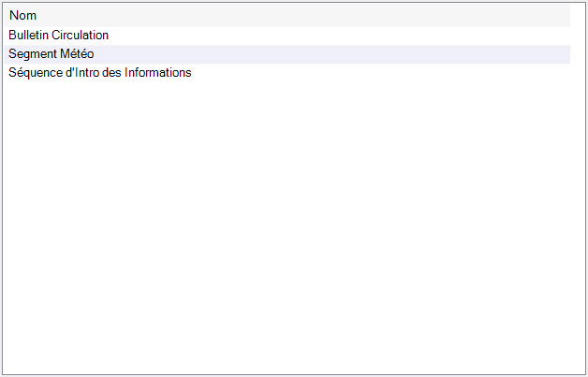
Task: Click the word Circulation in the first row
Action: (80, 35)
